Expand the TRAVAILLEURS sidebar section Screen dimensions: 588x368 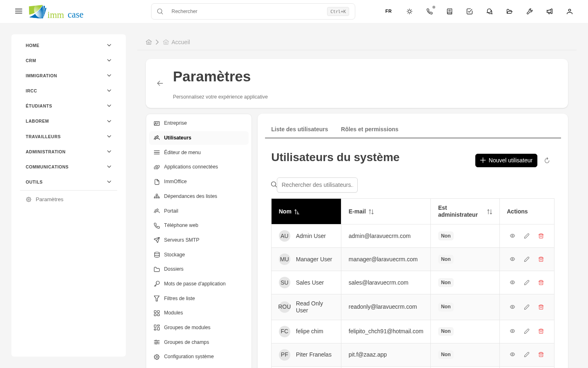coord(69,137)
